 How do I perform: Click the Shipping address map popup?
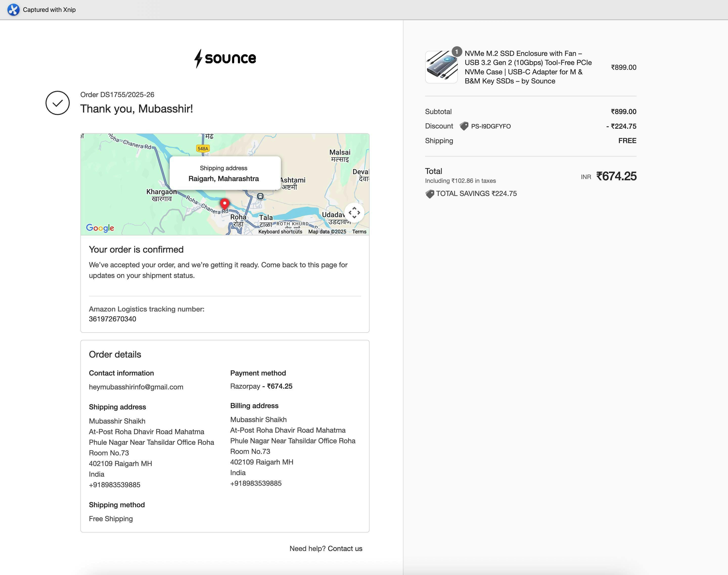(x=225, y=173)
